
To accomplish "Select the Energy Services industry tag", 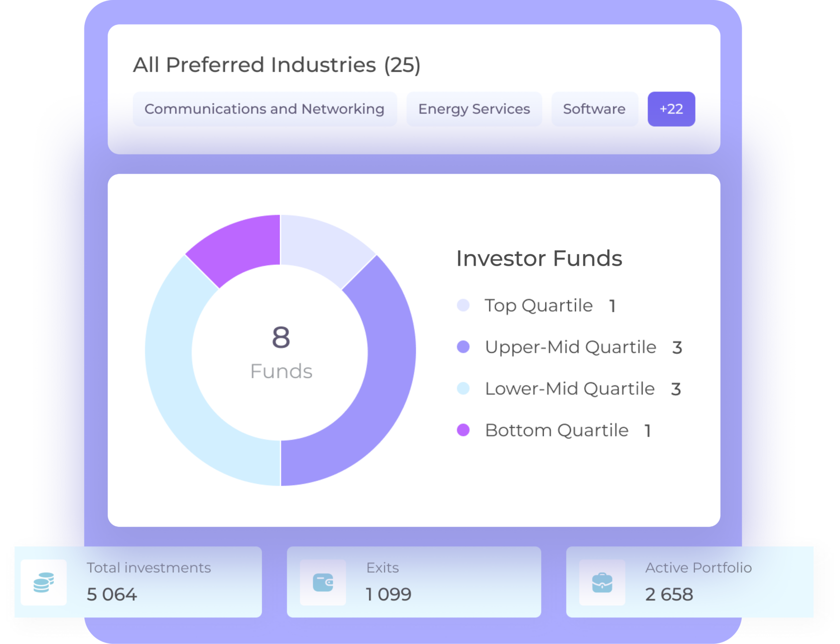I will [x=474, y=109].
